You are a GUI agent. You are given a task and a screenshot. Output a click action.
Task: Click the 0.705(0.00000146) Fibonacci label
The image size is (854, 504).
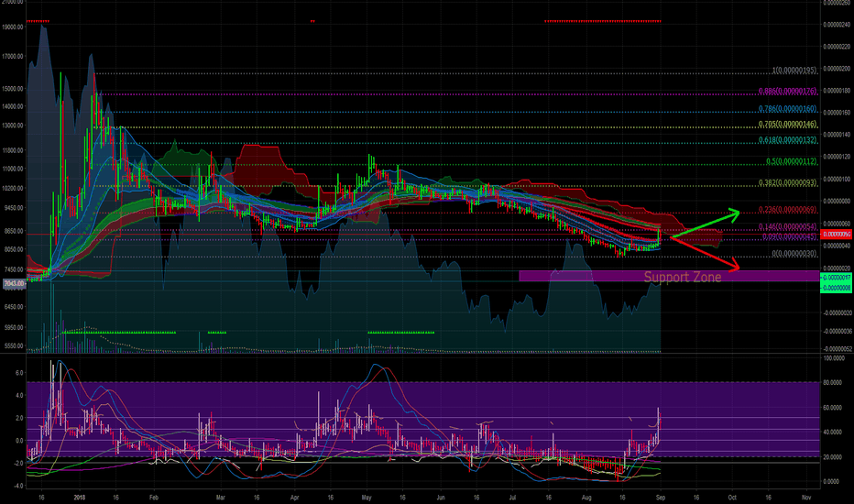click(787, 125)
